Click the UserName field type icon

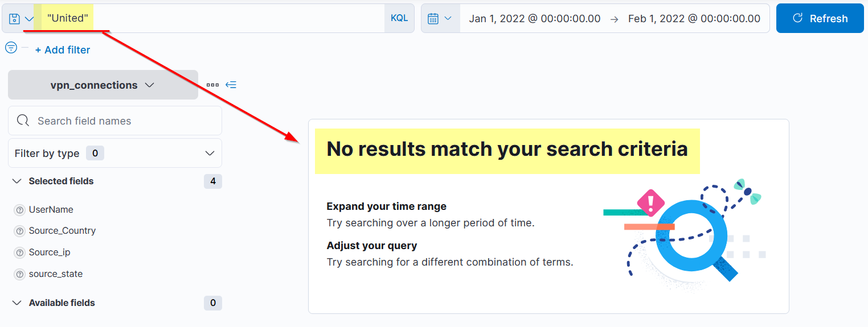tap(19, 210)
